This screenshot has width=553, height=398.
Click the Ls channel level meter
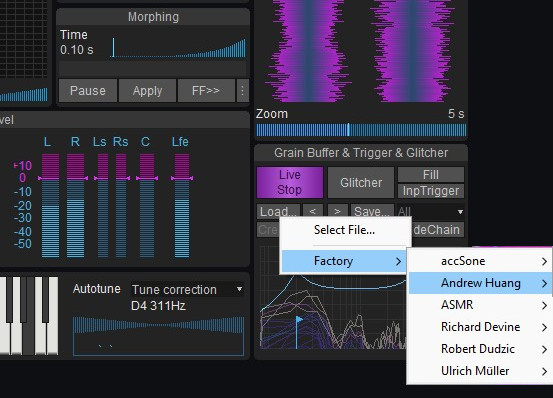(x=103, y=205)
